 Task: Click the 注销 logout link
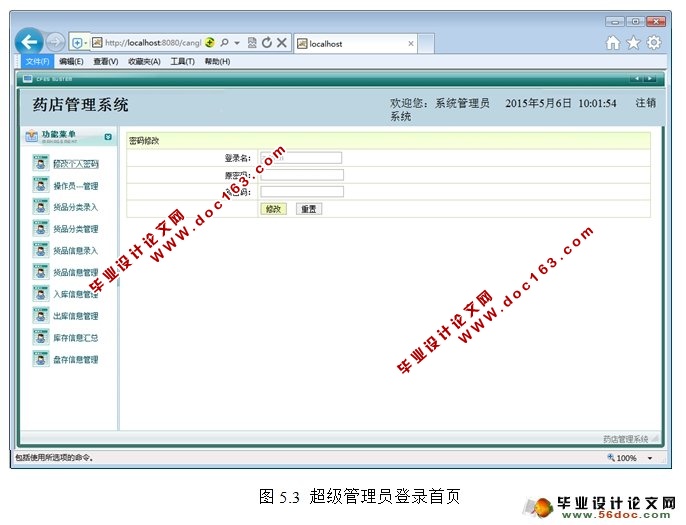646,103
